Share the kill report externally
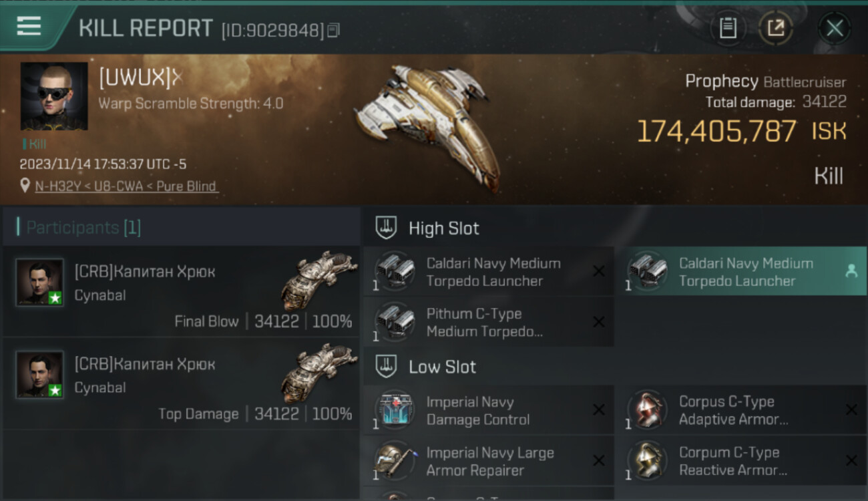This screenshot has height=501, width=868. [775, 28]
